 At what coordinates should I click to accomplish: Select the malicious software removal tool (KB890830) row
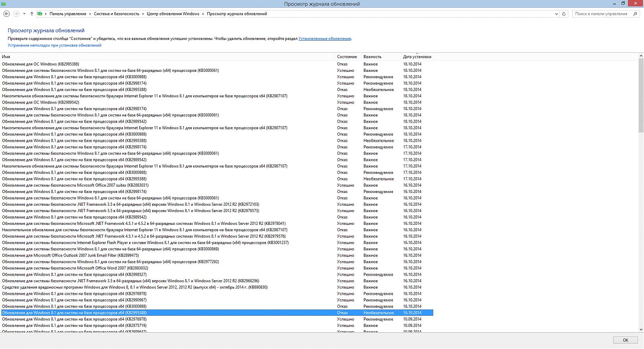click(x=217, y=287)
